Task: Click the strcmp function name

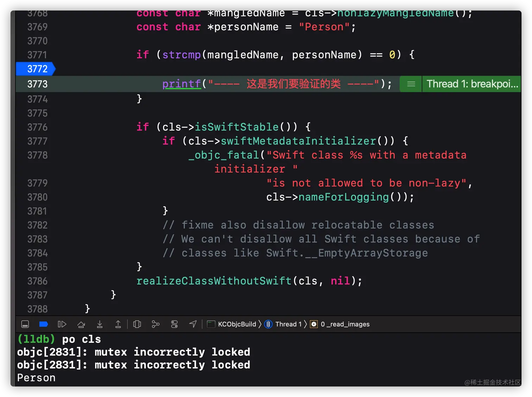Action: (182, 55)
